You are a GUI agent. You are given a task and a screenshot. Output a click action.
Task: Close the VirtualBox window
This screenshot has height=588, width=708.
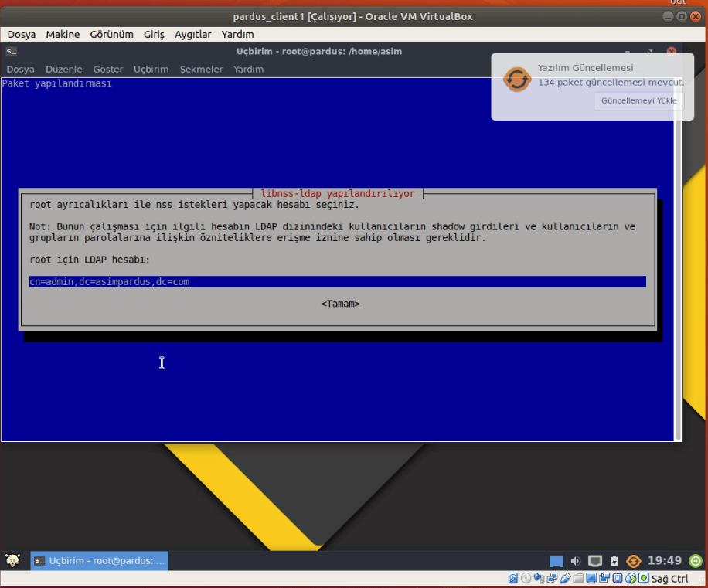coord(696,17)
